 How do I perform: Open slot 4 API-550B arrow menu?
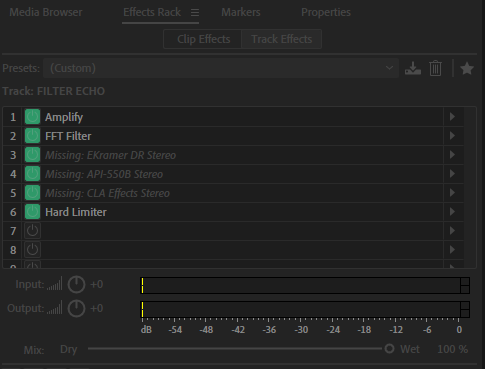point(452,174)
